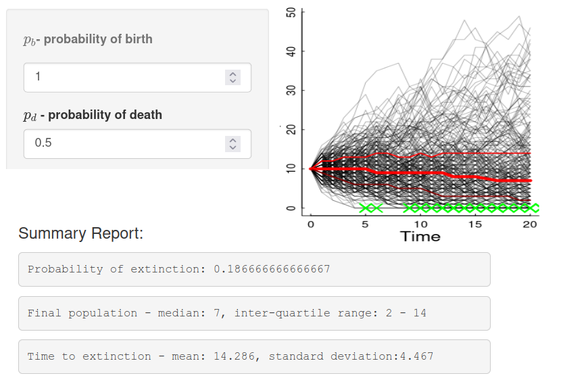The image size is (588, 382).
Task: Click the y-axis tick label 30
Action: coord(291,91)
